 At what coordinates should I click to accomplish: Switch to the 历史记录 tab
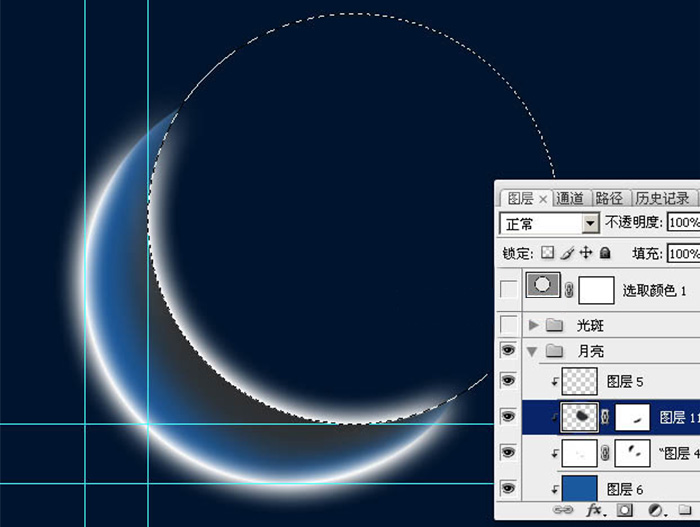pyautogui.click(x=662, y=198)
